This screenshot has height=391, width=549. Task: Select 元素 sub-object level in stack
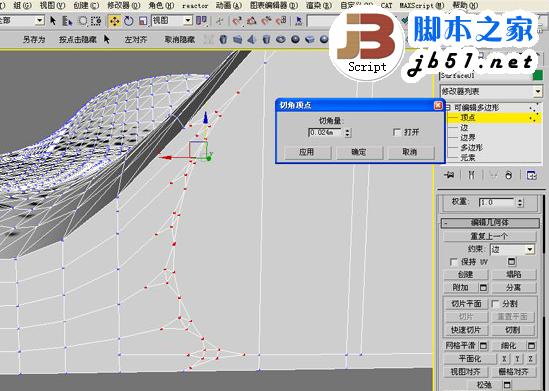(x=467, y=158)
